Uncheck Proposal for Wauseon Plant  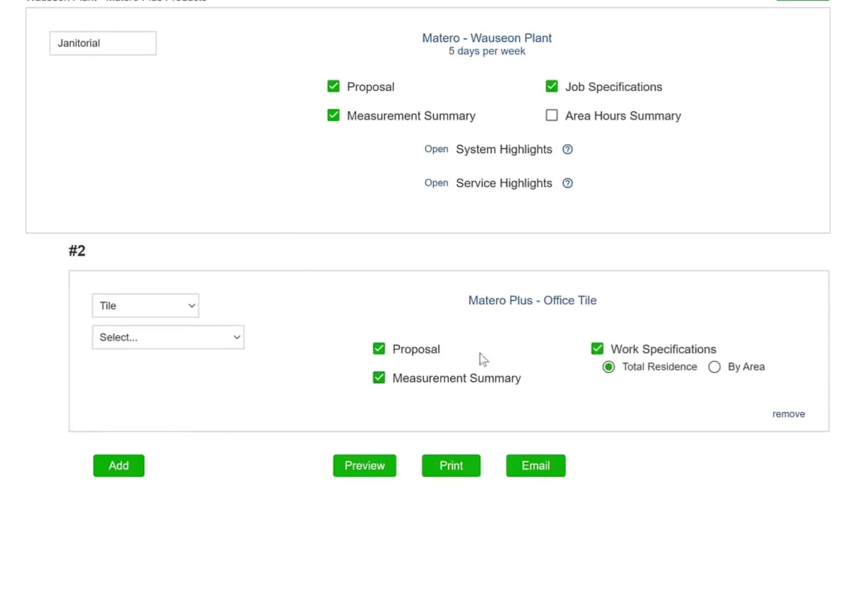point(334,86)
